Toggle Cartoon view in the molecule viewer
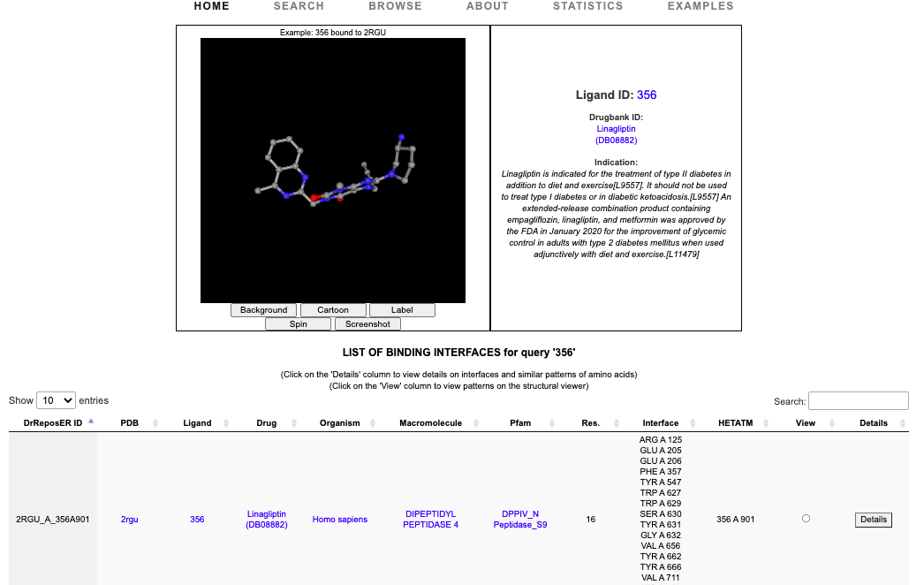This screenshot has width=924, height=585. tap(333, 310)
